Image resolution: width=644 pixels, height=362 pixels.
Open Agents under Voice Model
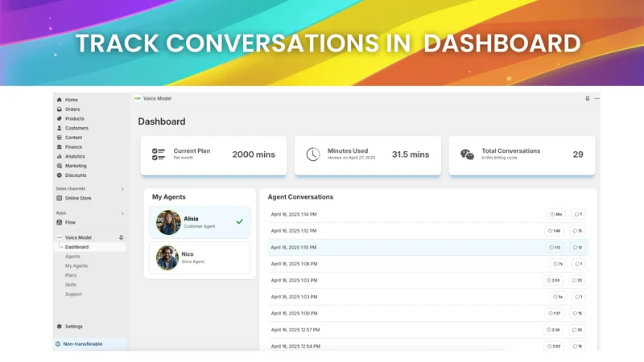point(72,257)
